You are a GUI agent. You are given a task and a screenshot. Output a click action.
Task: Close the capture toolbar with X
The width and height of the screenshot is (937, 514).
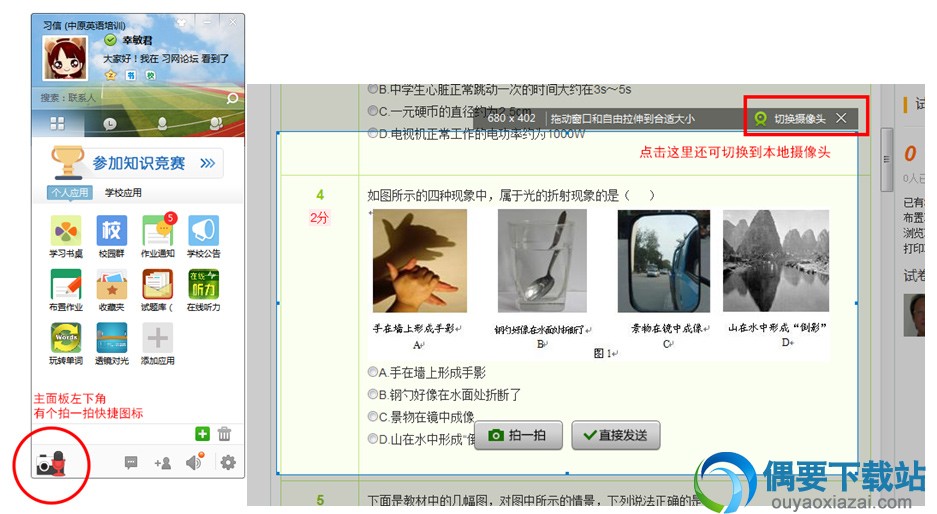click(841, 118)
